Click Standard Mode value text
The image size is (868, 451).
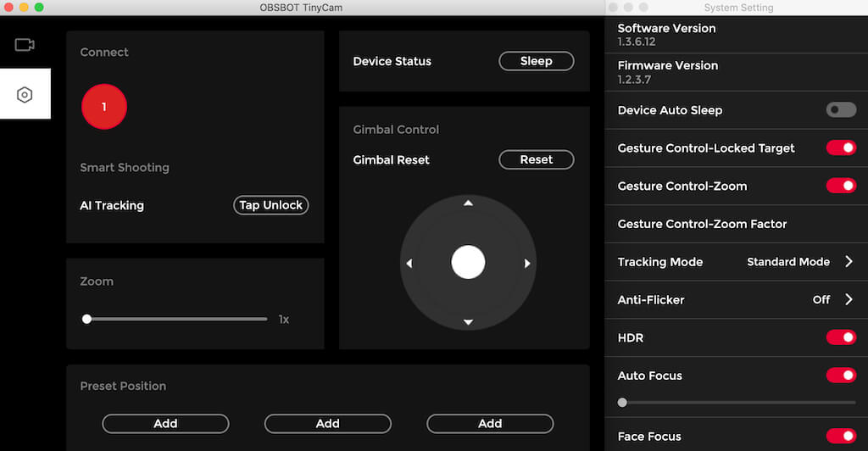(x=788, y=262)
